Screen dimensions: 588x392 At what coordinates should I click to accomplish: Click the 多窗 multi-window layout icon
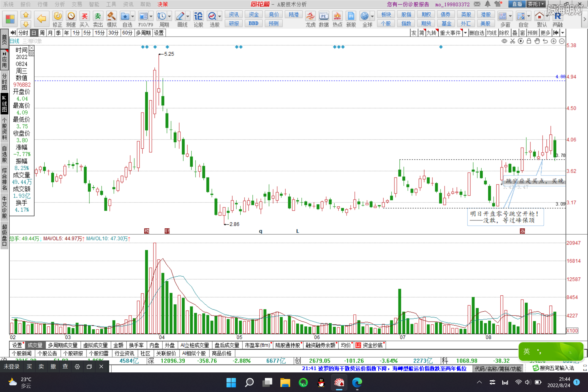(x=503, y=16)
